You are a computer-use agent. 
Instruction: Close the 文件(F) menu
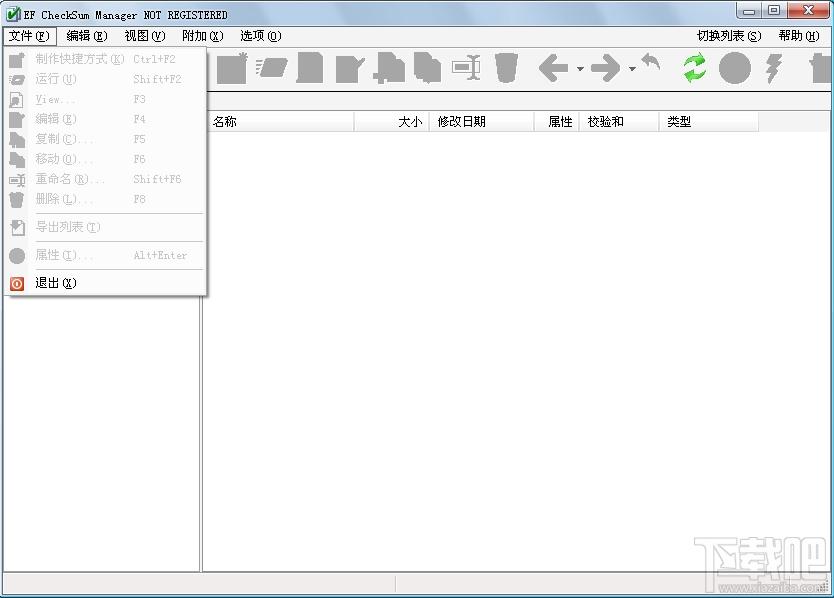pos(29,36)
